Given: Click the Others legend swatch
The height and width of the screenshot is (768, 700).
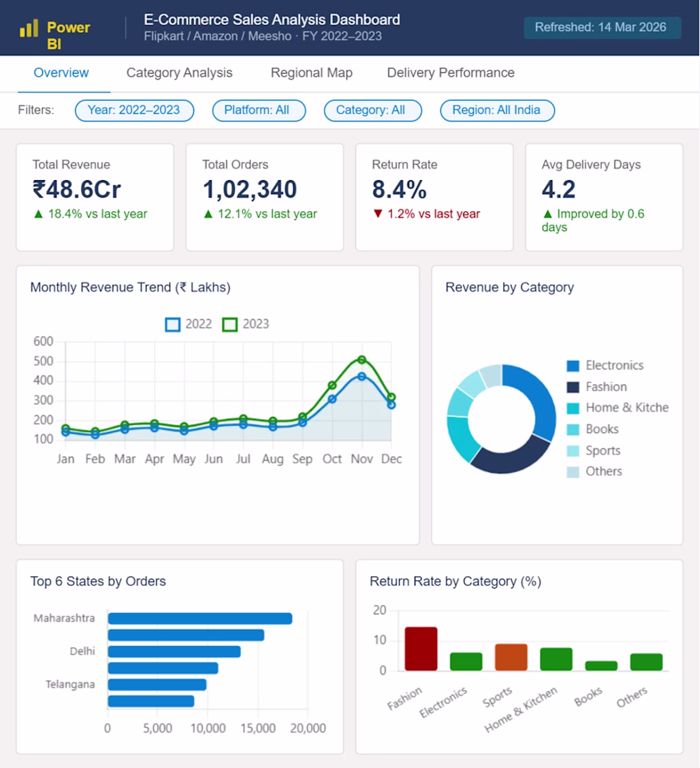Looking at the screenshot, I should coord(573,472).
